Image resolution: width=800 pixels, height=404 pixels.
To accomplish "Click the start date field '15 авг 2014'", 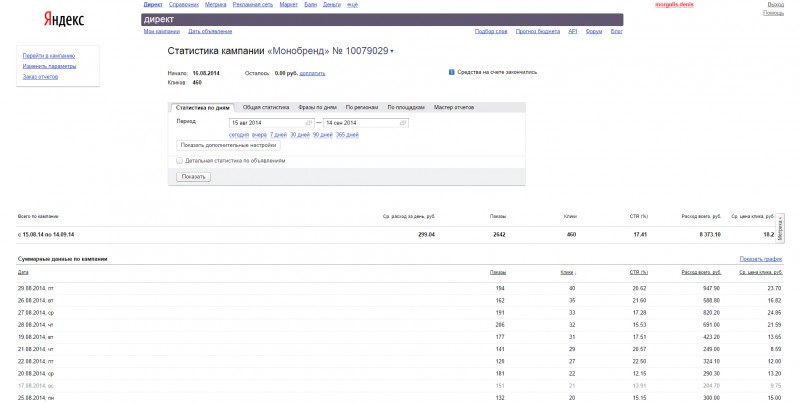I will 271,123.
